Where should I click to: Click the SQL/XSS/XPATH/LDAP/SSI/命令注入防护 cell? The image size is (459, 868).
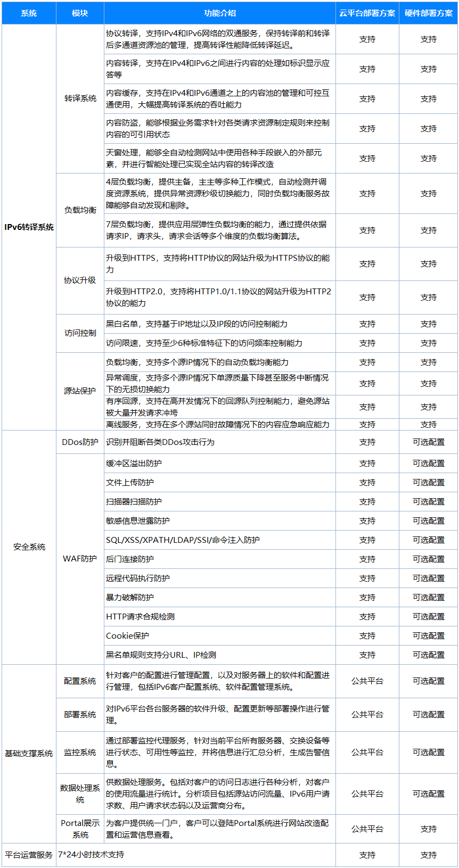220,540
